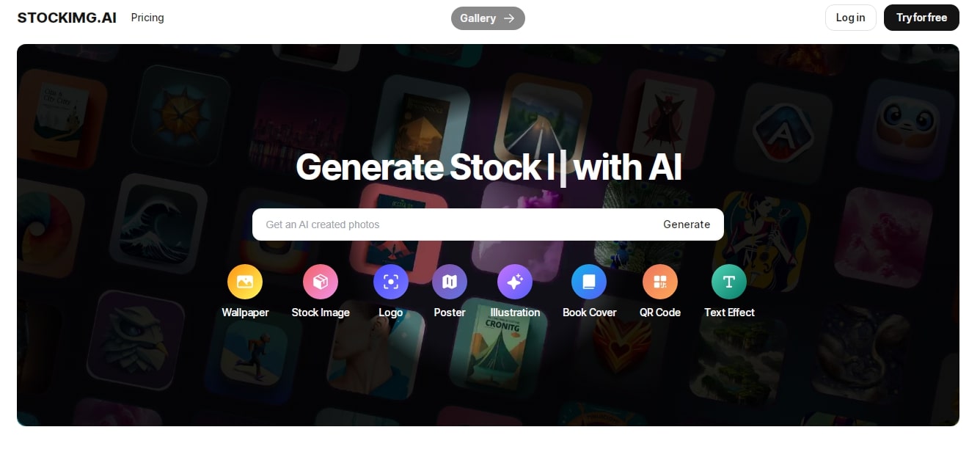Open the Wallpaper generator icon
980x460 pixels.
[x=245, y=282]
